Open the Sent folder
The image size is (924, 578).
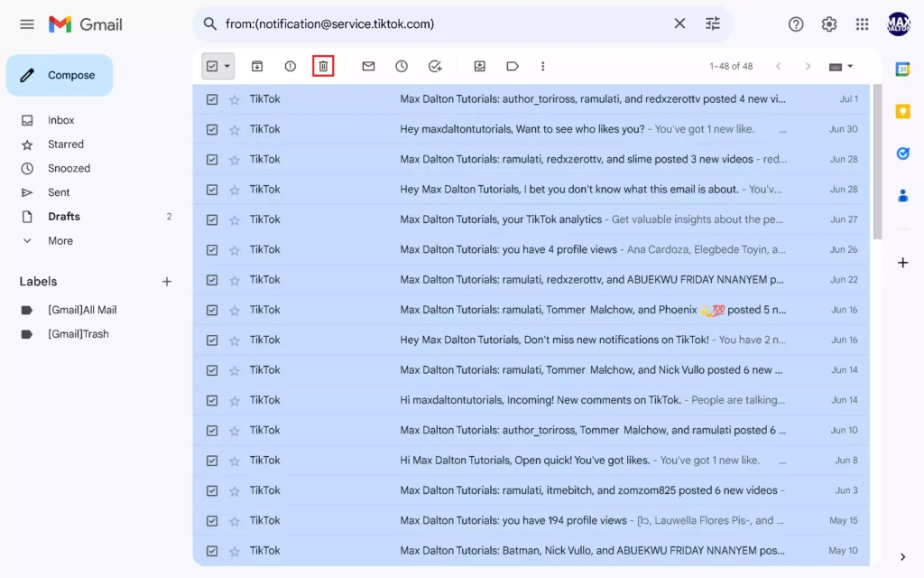(x=59, y=193)
